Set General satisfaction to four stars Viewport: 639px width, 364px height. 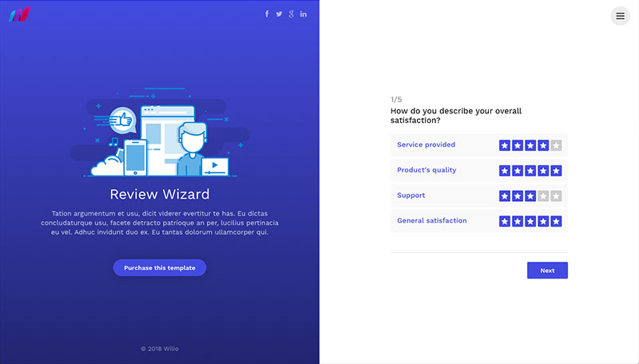[x=543, y=221]
